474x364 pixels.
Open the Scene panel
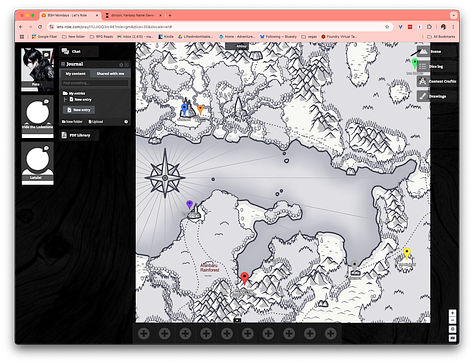tap(436, 51)
